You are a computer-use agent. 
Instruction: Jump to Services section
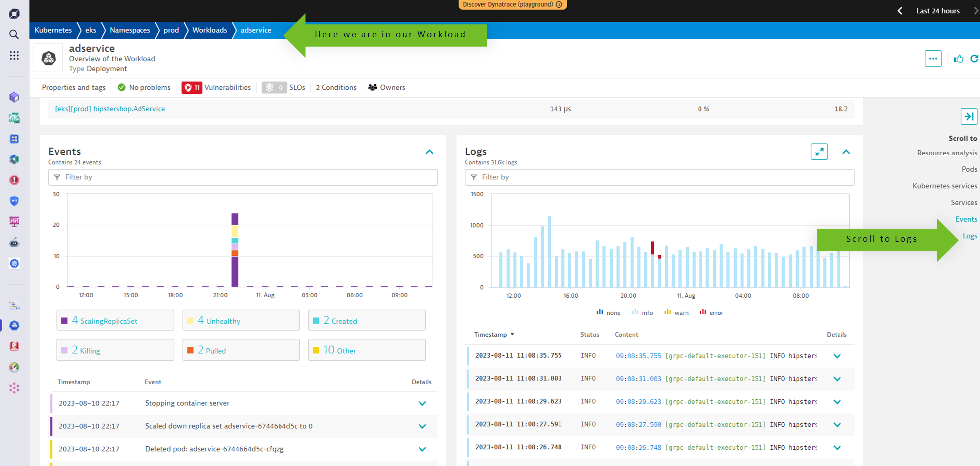964,202
